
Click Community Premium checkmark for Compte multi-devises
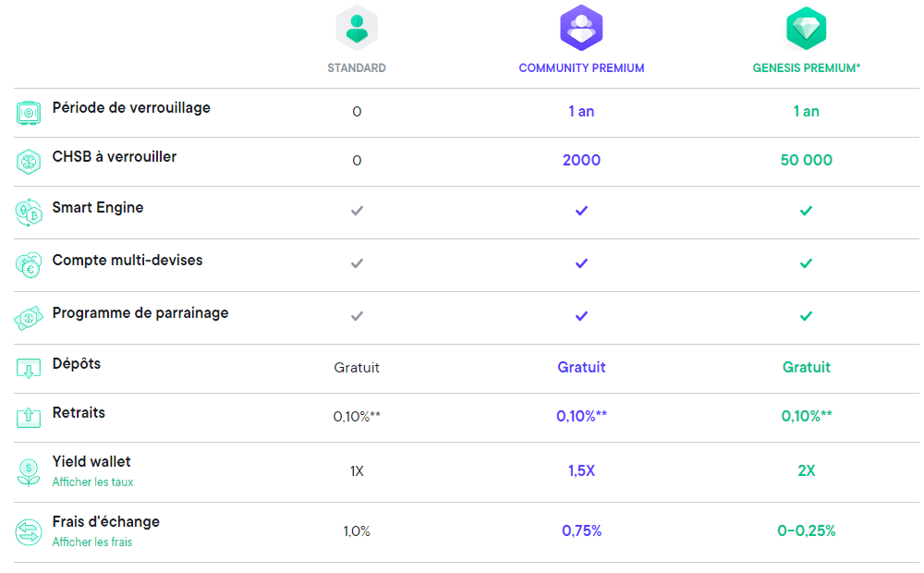pos(581,263)
